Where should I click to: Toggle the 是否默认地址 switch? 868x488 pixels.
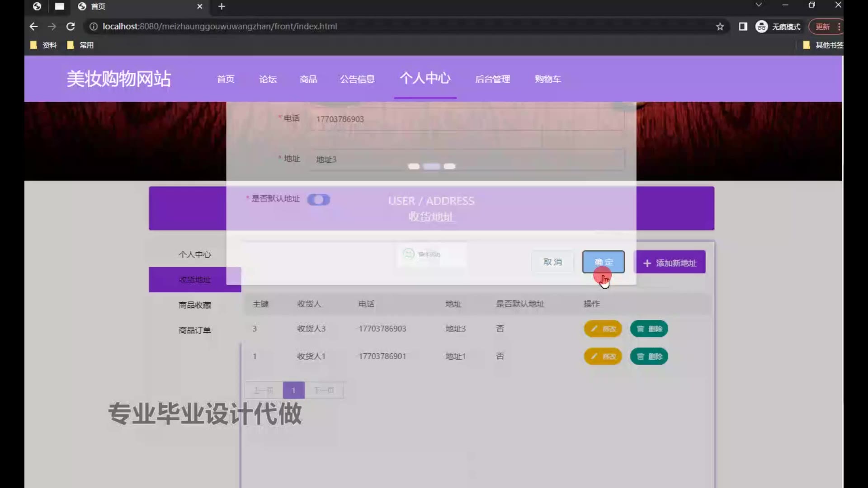[x=319, y=200]
